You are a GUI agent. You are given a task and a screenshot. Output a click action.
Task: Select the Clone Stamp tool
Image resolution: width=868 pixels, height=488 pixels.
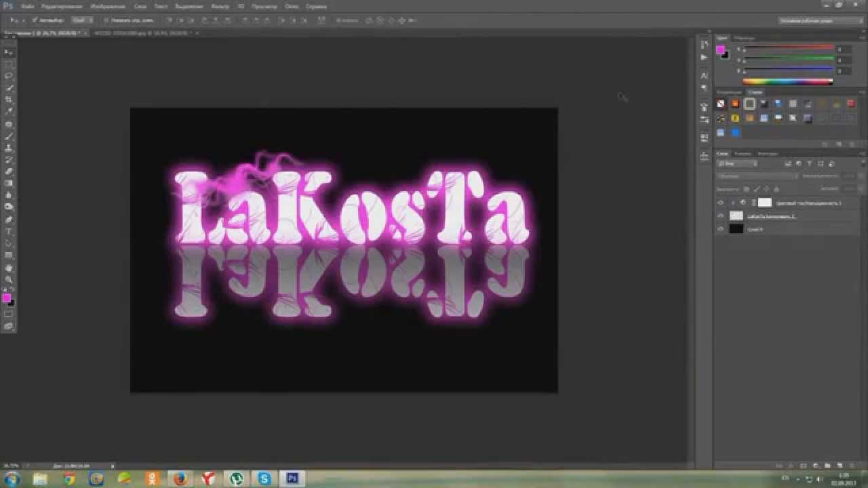point(9,148)
